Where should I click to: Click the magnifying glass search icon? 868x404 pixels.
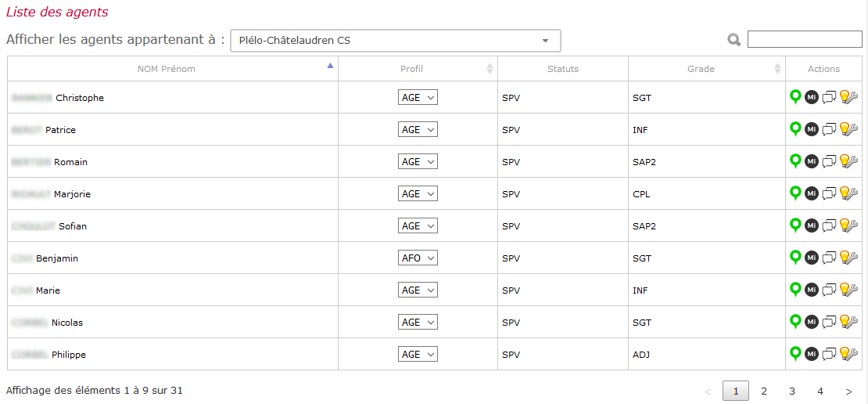(734, 40)
